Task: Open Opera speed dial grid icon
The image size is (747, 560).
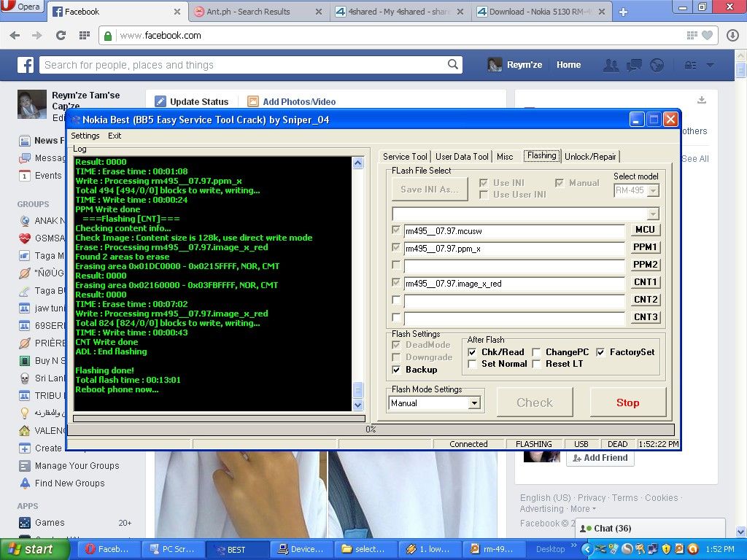Action: pos(85,35)
